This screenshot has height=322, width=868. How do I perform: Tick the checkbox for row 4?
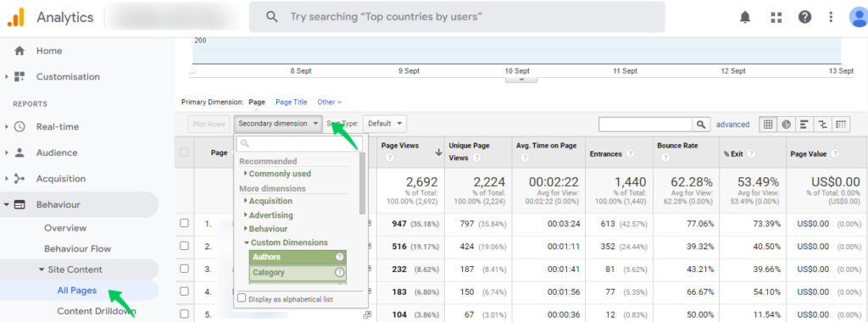click(184, 291)
